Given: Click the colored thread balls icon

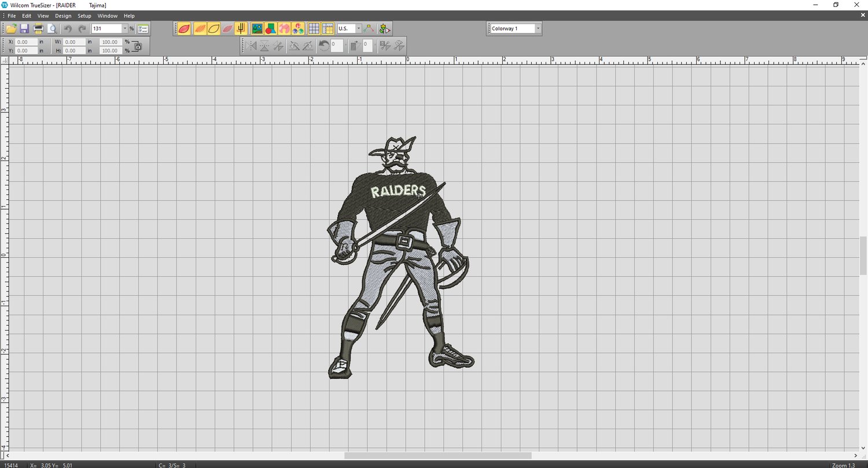Looking at the screenshot, I should tap(298, 28).
